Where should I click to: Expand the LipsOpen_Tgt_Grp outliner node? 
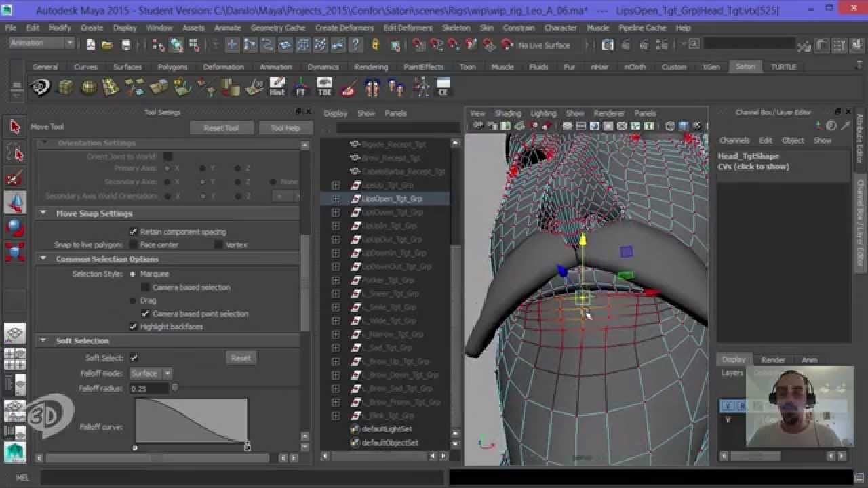click(x=336, y=199)
